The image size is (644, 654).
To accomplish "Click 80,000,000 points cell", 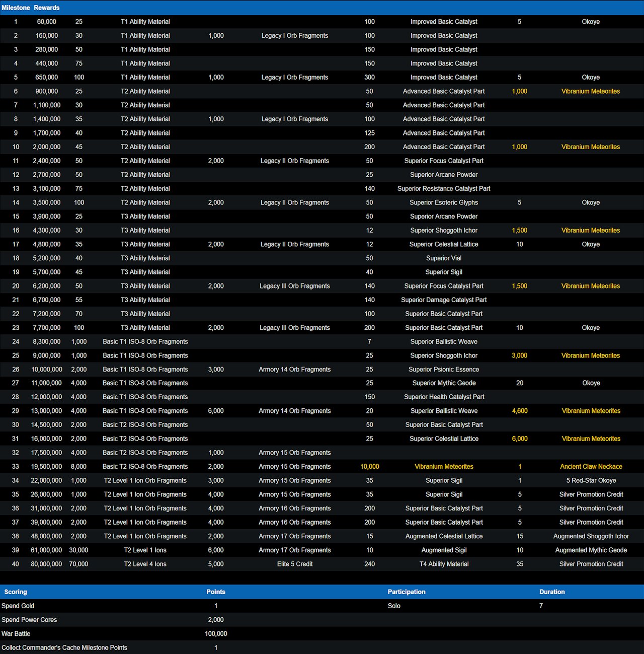I will click(47, 564).
